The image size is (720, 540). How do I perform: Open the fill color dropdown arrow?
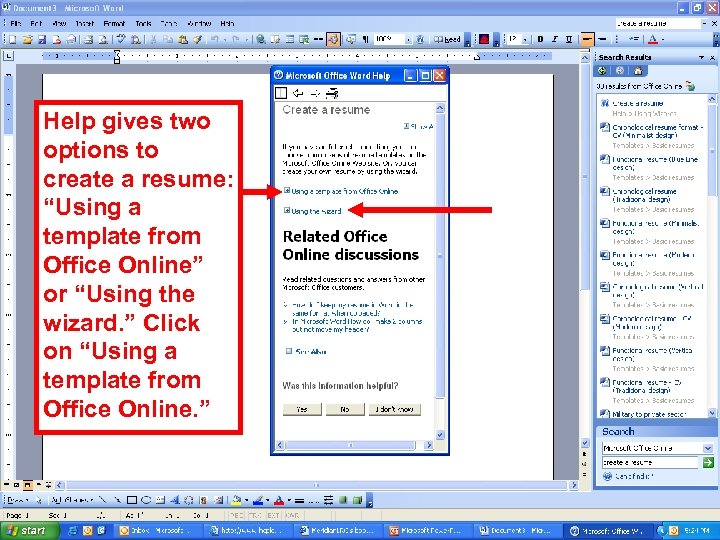pyautogui.click(x=247, y=500)
